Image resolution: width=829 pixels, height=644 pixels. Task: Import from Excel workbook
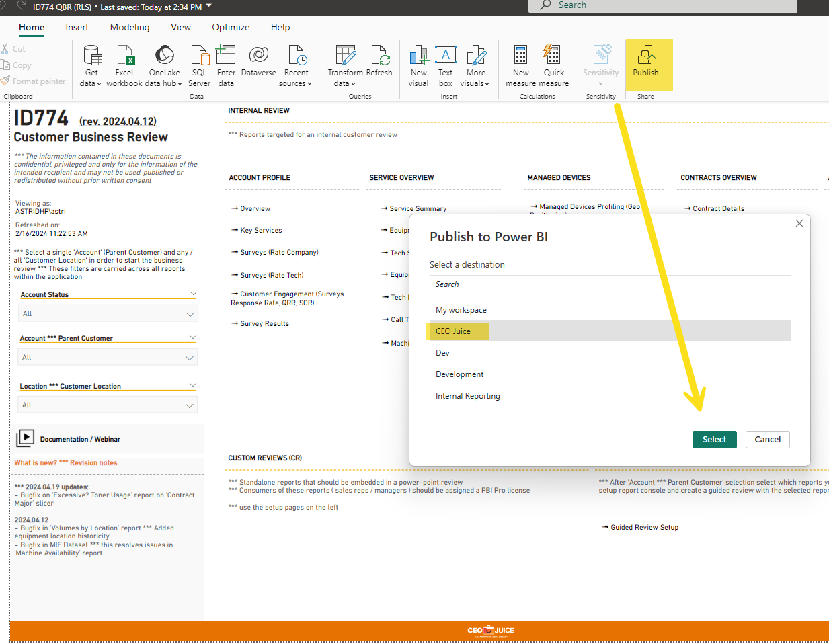(124, 66)
